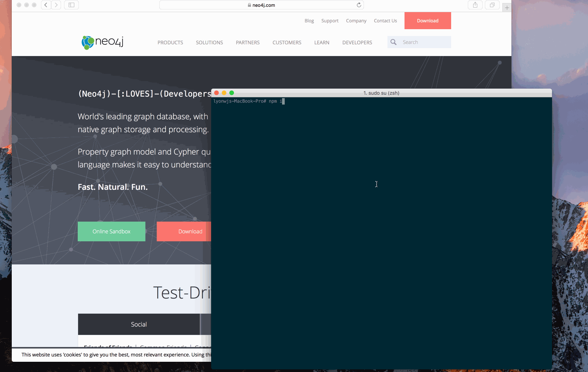588x372 pixels.
Task: Open the DEVELOPERS menu
Action: (357, 42)
